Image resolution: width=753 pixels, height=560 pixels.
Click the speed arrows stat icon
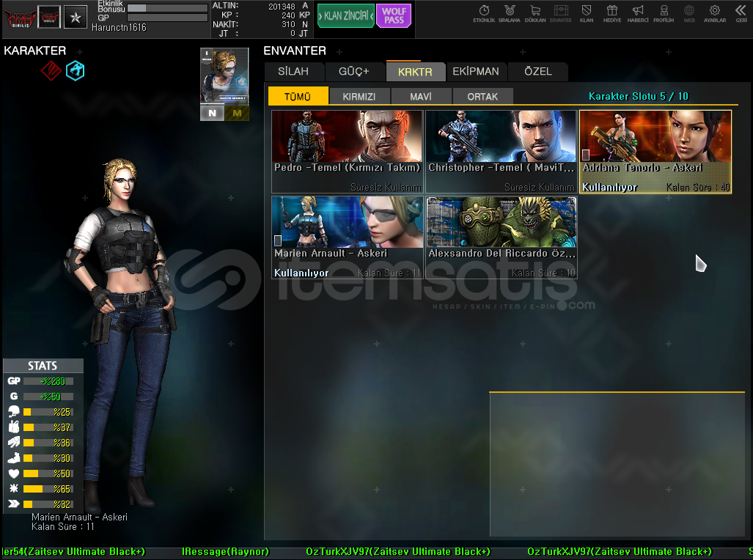14,504
